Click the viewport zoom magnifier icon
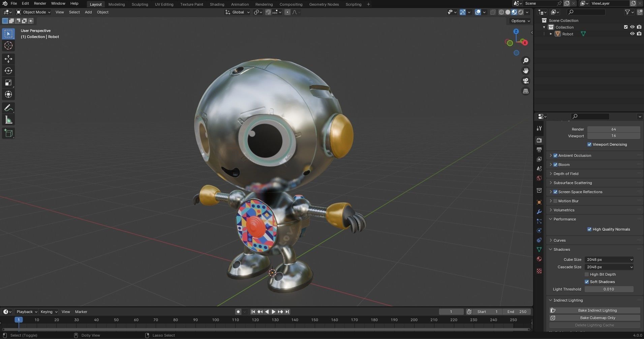The height and width of the screenshot is (339, 644). point(526,61)
